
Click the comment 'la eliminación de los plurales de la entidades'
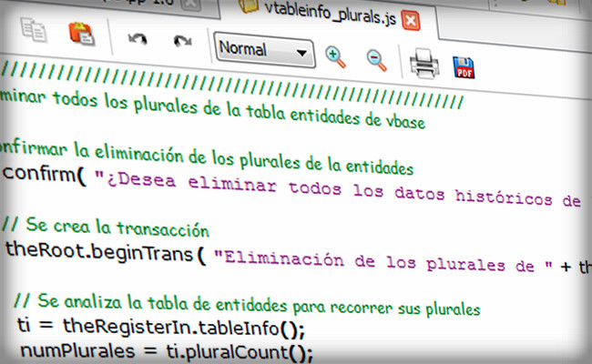(x=243, y=159)
